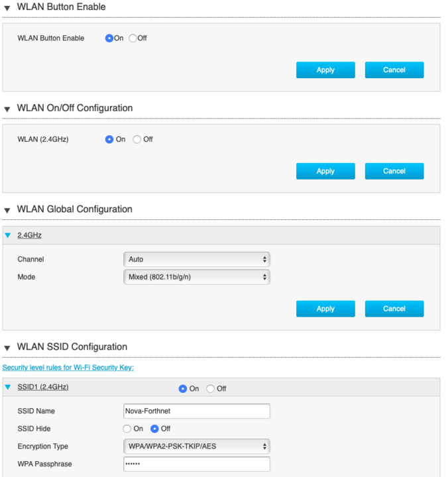Apply the WLAN On/Off Configuration
Viewport: 448px width, 477px height.
[x=325, y=171]
